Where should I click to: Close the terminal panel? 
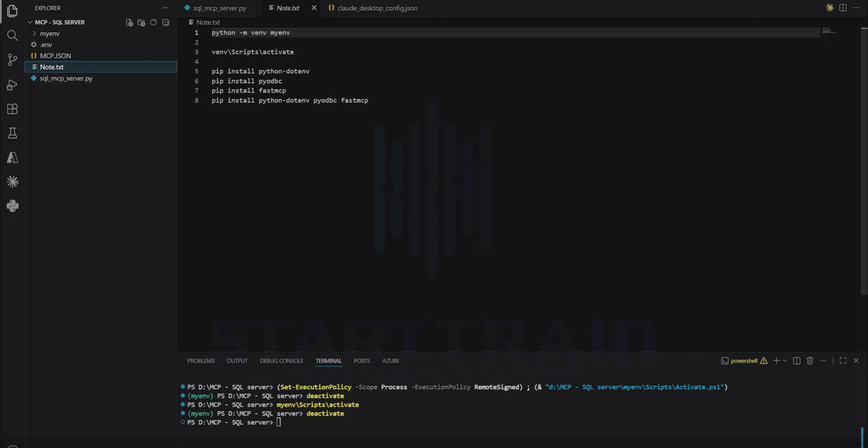[x=856, y=361]
